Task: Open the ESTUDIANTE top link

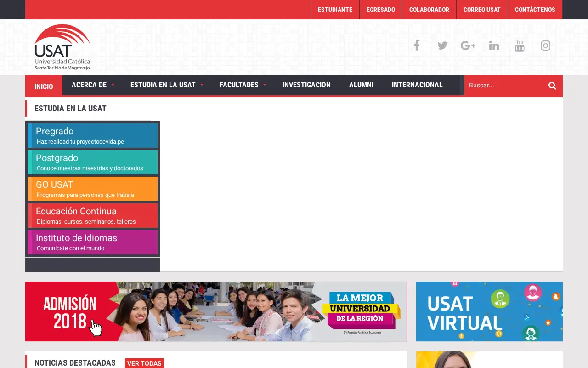Action: pyautogui.click(x=335, y=10)
